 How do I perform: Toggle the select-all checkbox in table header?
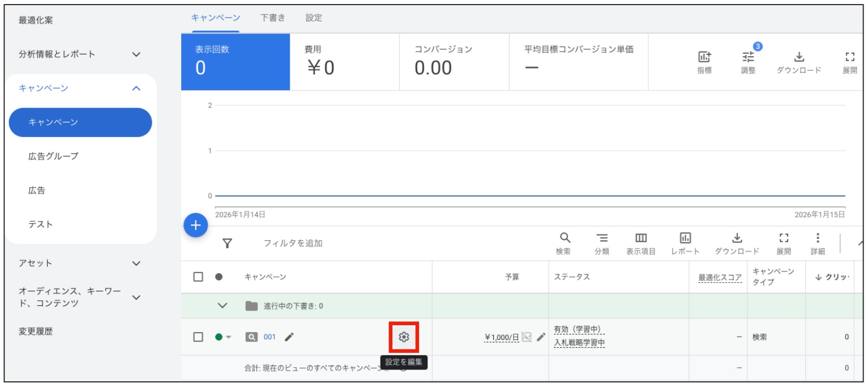click(198, 277)
